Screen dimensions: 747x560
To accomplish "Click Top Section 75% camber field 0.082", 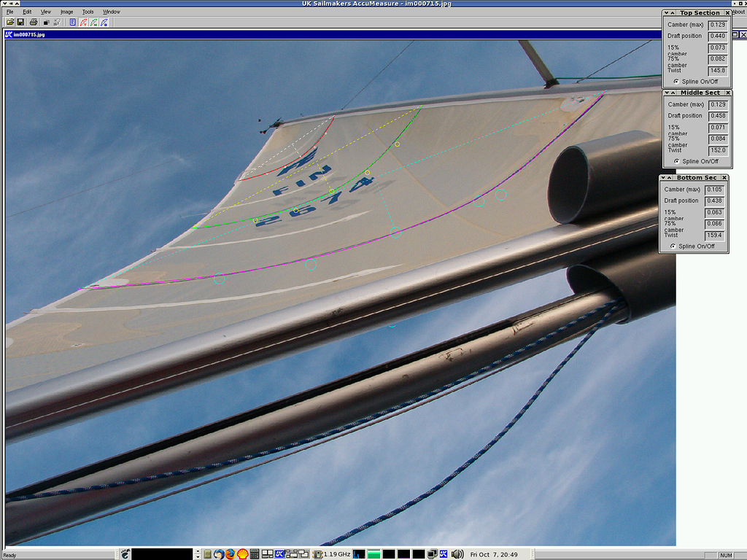I will (718, 59).
